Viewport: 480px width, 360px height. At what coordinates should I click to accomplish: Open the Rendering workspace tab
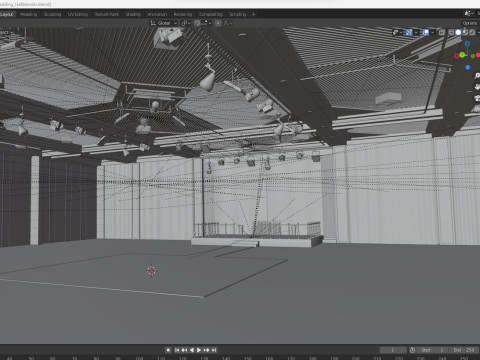click(x=183, y=14)
